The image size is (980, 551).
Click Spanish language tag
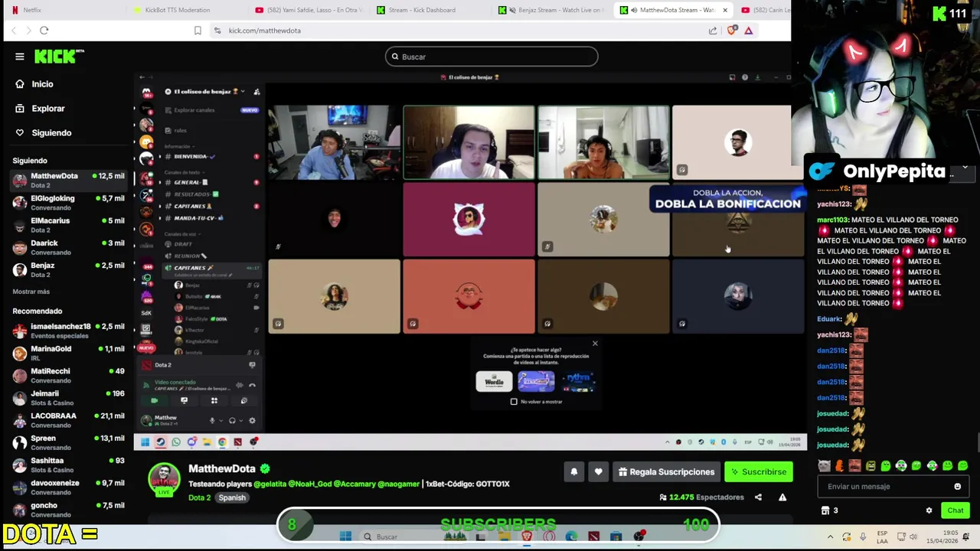click(x=232, y=497)
